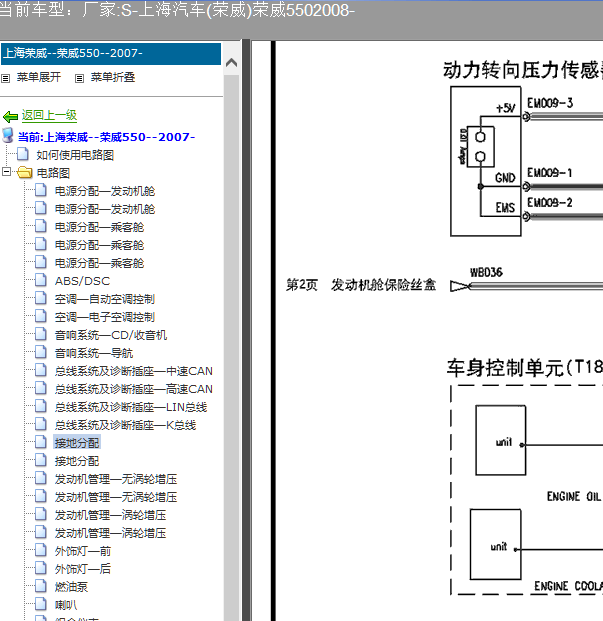Screen dimensions: 603x621
Task: Click the 菜单折叠 collapse-all button
Action: (113, 77)
